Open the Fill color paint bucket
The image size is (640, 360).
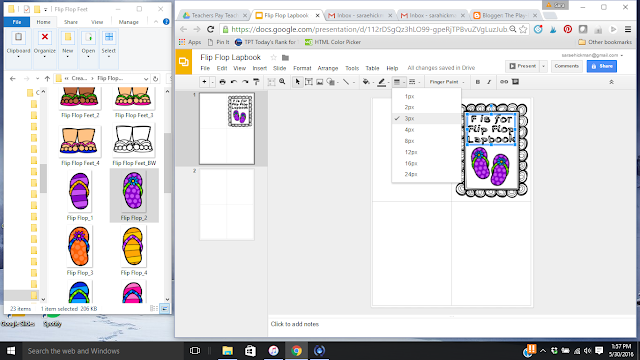pyautogui.click(x=366, y=82)
